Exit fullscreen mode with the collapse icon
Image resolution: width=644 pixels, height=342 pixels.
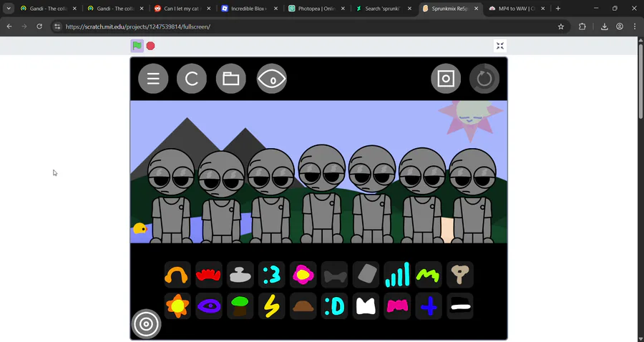[500, 46]
